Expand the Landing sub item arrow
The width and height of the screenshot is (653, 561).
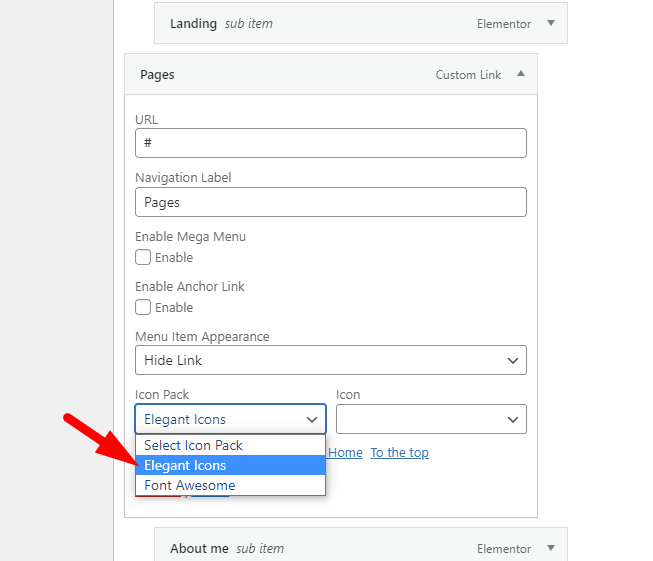click(551, 23)
